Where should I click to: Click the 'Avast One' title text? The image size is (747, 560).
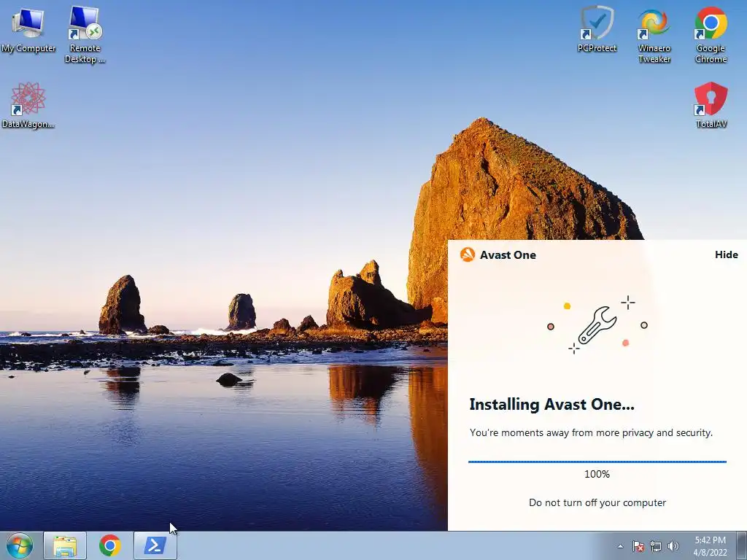(508, 254)
